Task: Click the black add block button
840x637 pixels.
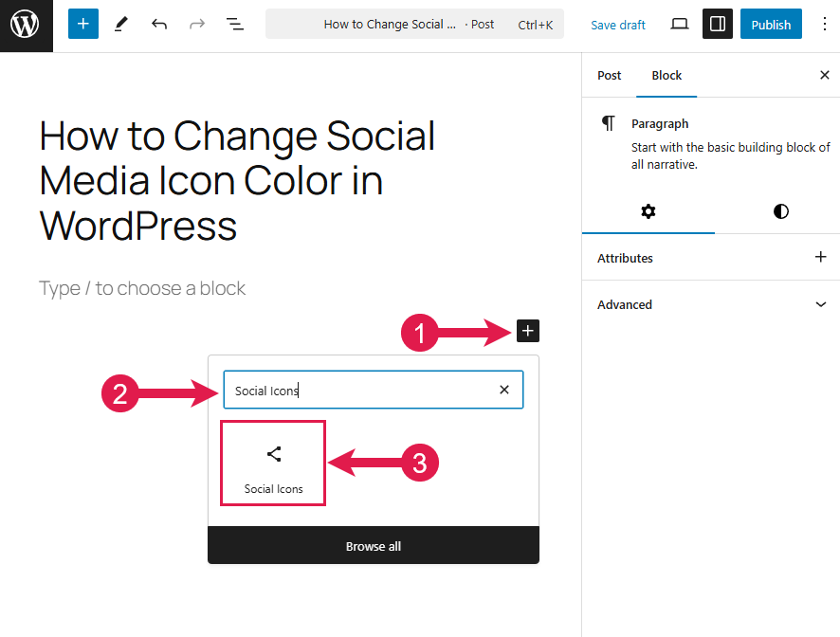Action: click(528, 331)
